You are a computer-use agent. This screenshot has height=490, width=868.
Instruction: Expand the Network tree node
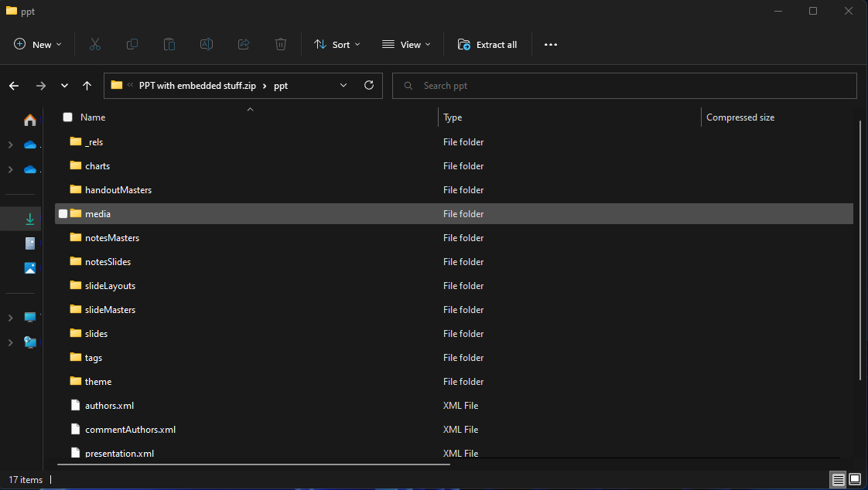click(x=11, y=342)
